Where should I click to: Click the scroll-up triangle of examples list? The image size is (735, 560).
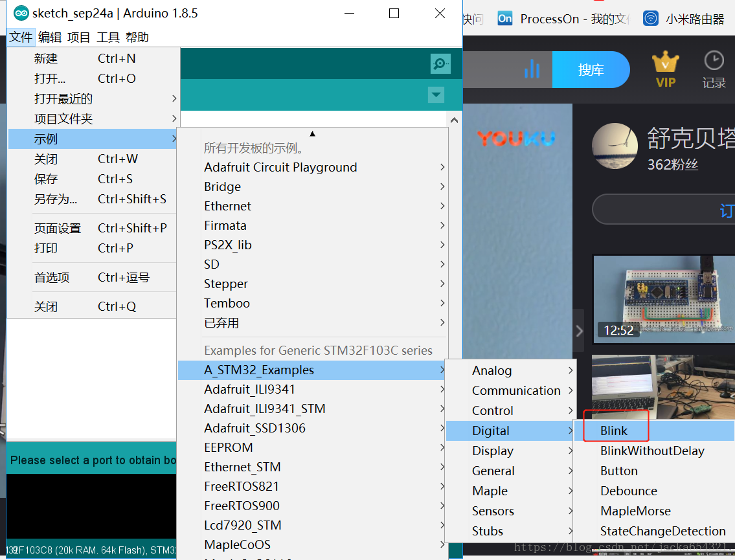click(x=313, y=133)
